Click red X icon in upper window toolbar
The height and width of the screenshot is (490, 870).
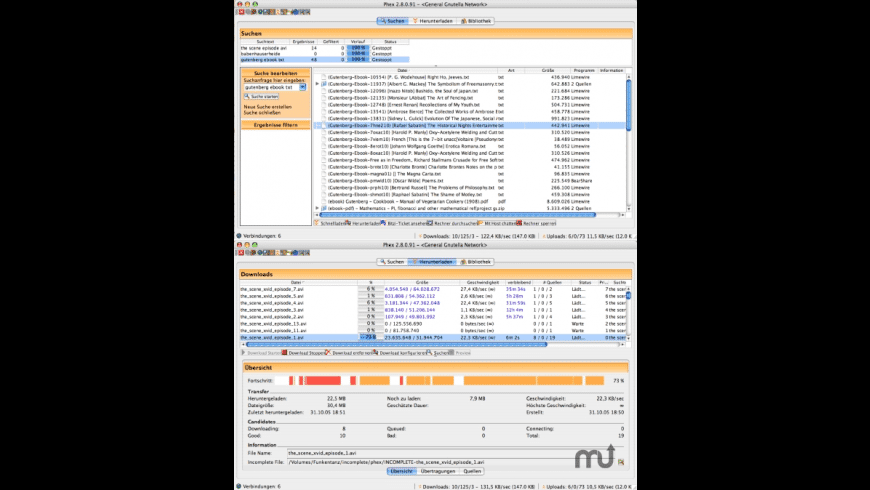pyautogui.click(x=241, y=12)
